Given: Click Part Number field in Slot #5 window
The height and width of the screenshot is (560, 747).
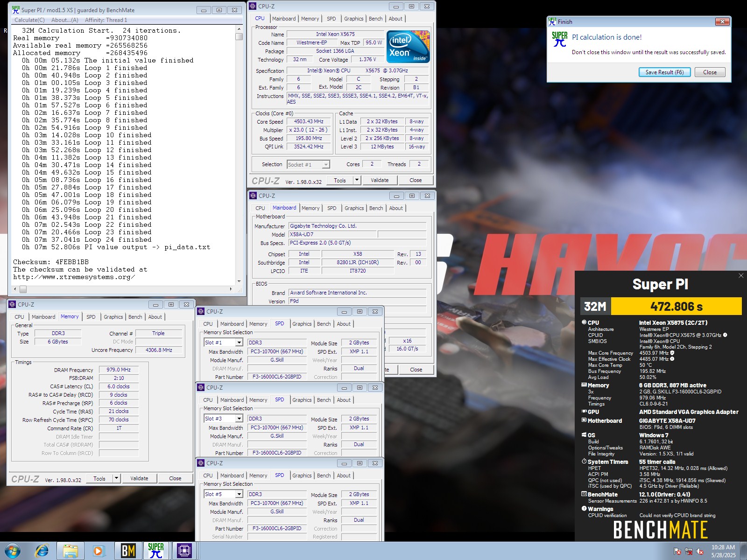Looking at the screenshot, I should click(x=277, y=529).
